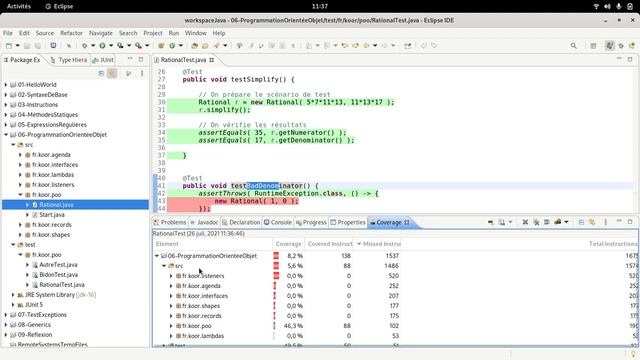The height and width of the screenshot is (360, 640).
Task: Switch to the Problems tab
Action: [170, 222]
